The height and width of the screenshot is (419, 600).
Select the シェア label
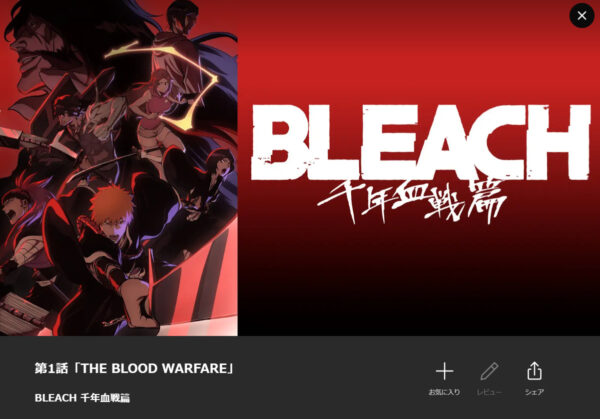534,392
